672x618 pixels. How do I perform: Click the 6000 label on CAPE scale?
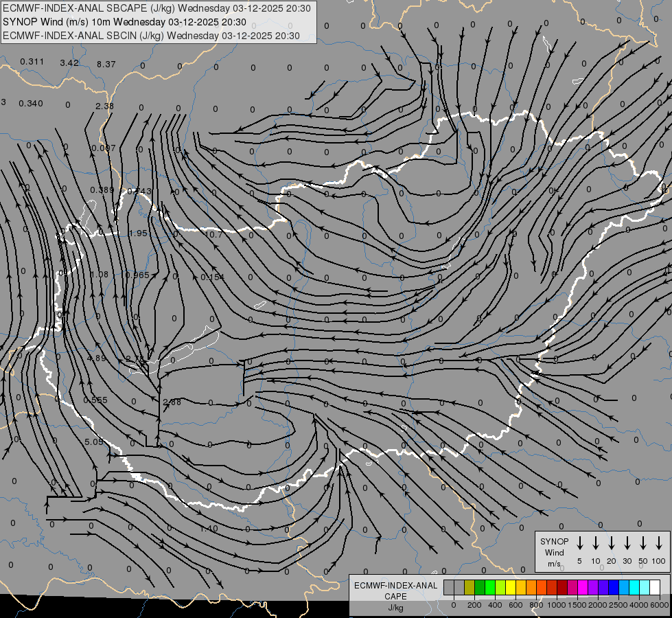point(660,605)
